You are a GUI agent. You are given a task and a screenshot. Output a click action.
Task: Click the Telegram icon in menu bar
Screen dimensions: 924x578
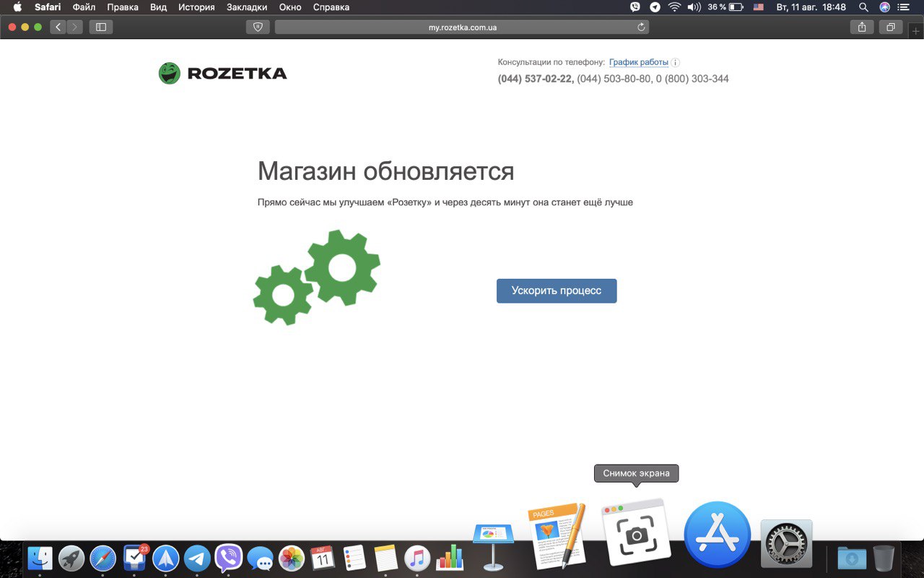coord(655,7)
